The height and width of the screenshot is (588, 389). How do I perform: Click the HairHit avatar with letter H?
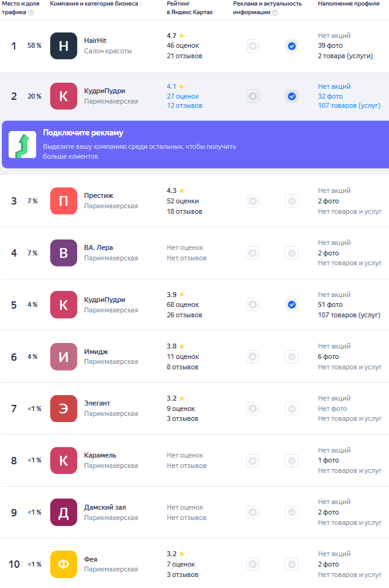point(63,46)
